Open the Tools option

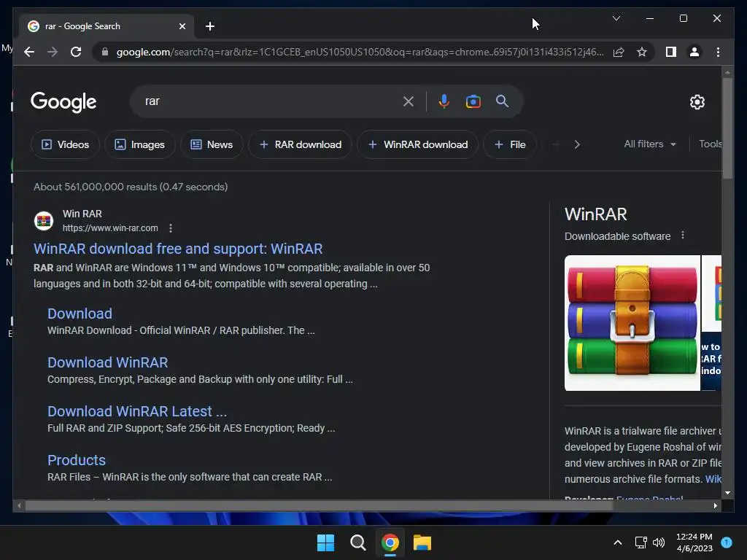click(711, 144)
